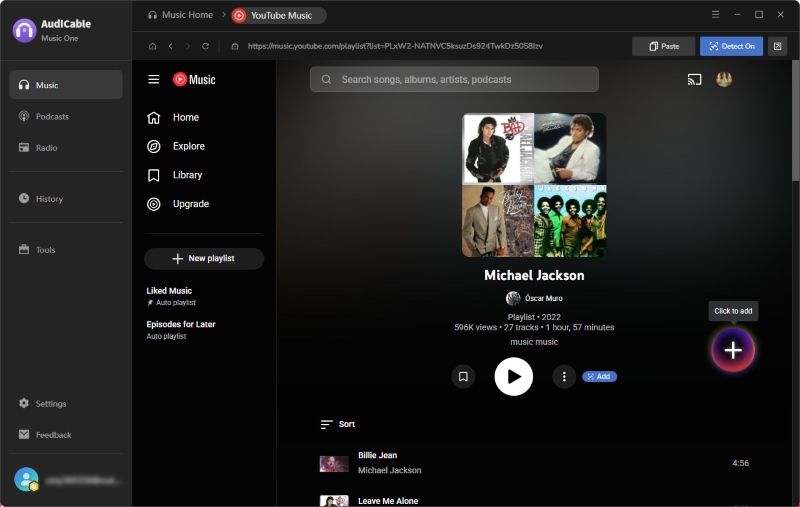Open the three-dot more options menu
800x507 pixels.
coord(564,376)
